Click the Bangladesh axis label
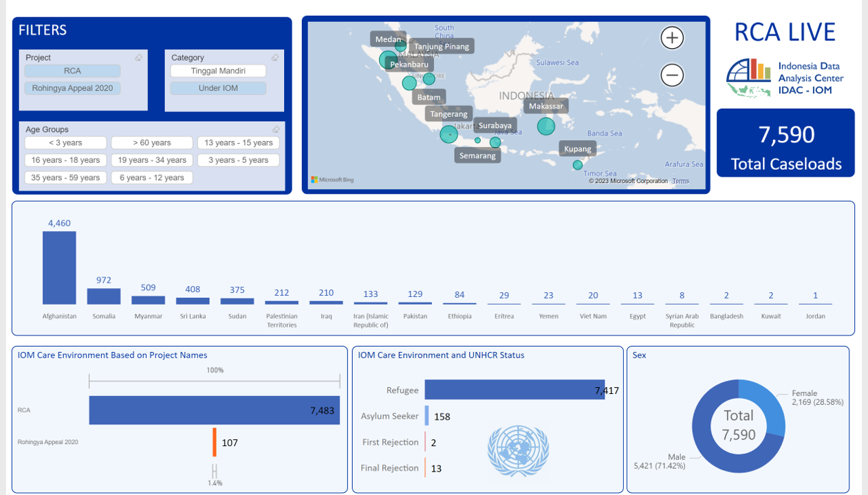 pos(726,316)
